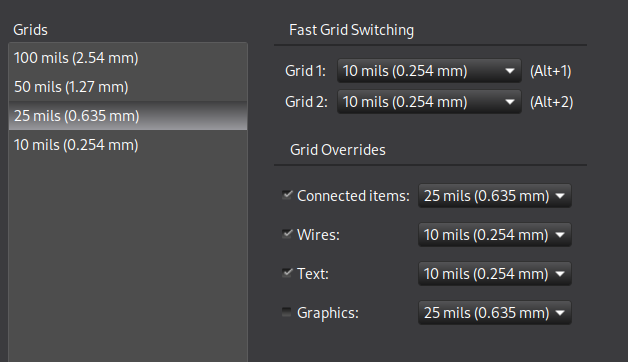Click the Wires dropdown arrow icon
This screenshot has width=628, height=362.
coord(560,235)
